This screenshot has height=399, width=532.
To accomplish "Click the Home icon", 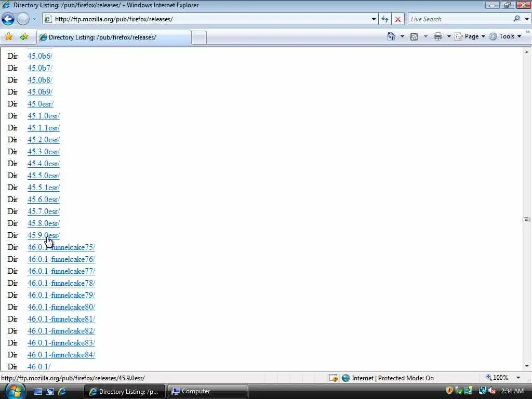I will tap(391, 36).
